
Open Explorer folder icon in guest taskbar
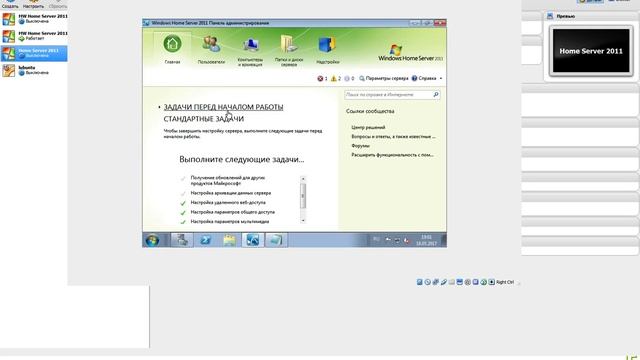click(x=229, y=240)
